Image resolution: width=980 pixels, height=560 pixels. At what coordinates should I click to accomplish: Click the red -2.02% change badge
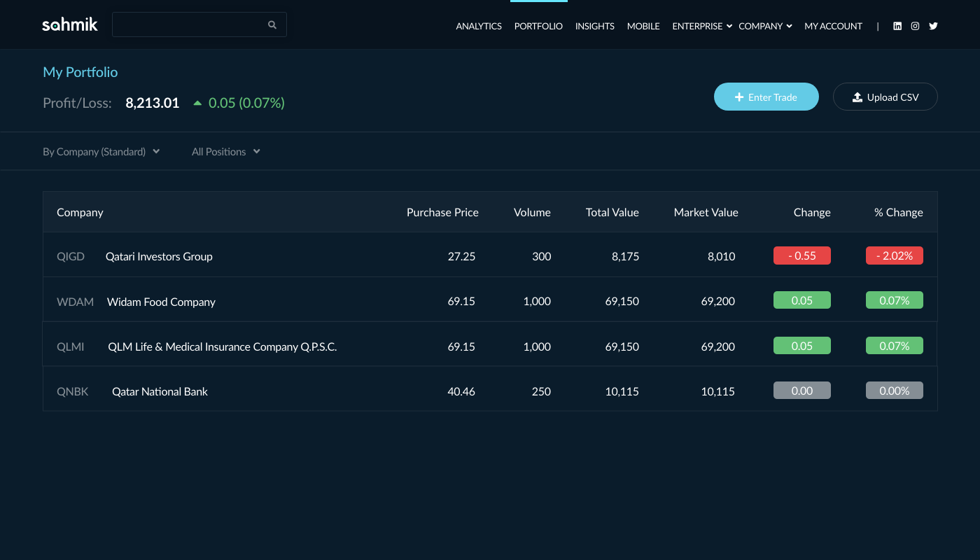895,255
